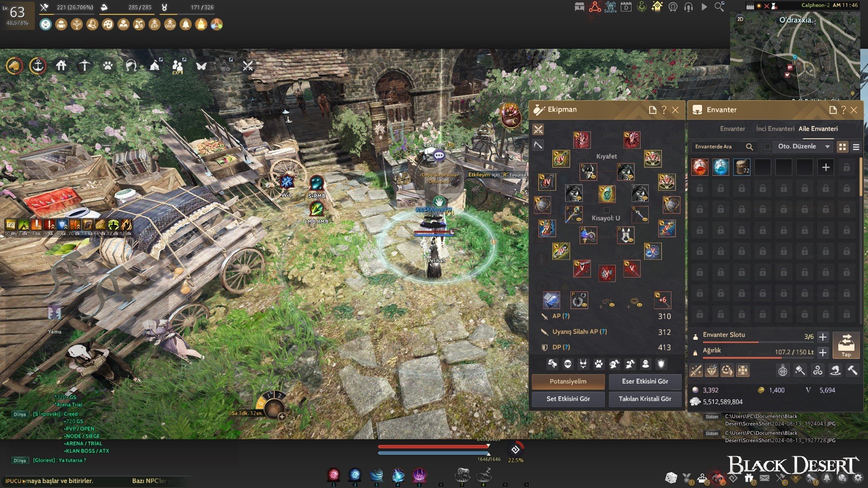The width and height of the screenshot is (868, 488).
Task: Toggle pet paw visibility icon in Ekipman
Action: tap(599, 364)
